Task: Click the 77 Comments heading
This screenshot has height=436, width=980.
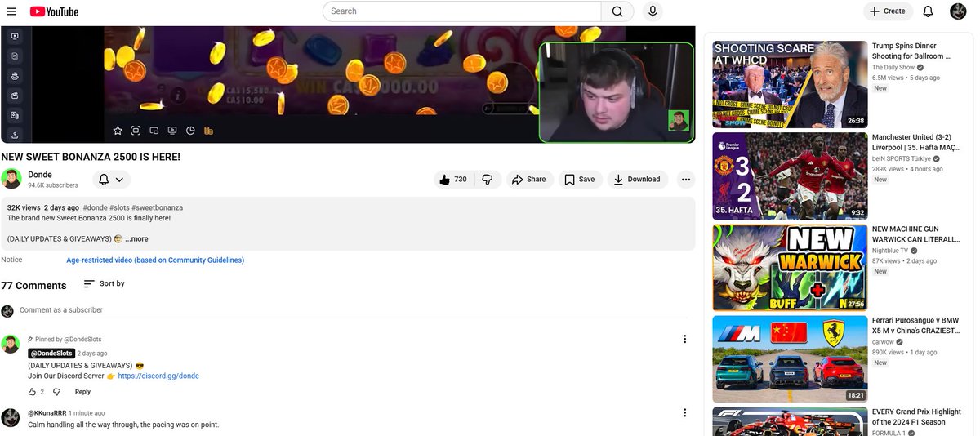Action: pos(33,285)
